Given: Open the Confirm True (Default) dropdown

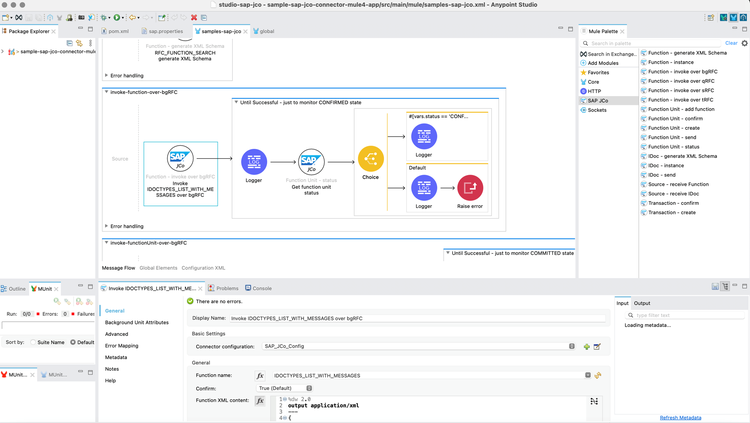Looking at the screenshot, I should coord(285,388).
